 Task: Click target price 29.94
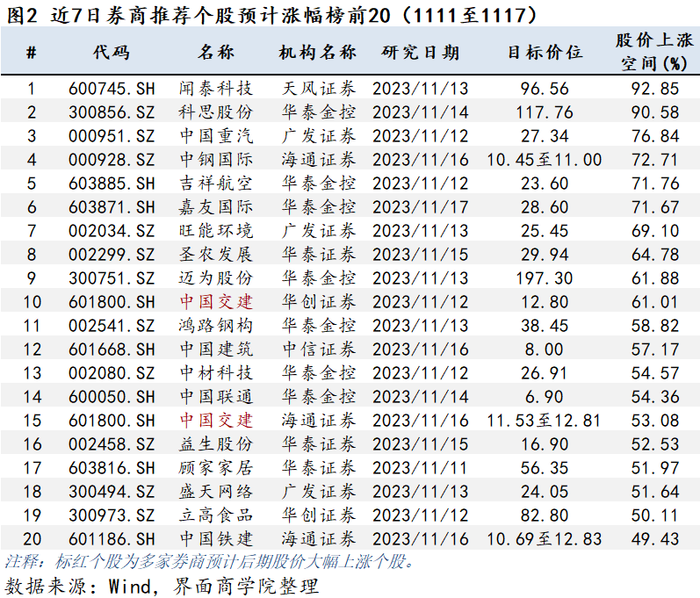pyautogui.click(x=545, y=254)
